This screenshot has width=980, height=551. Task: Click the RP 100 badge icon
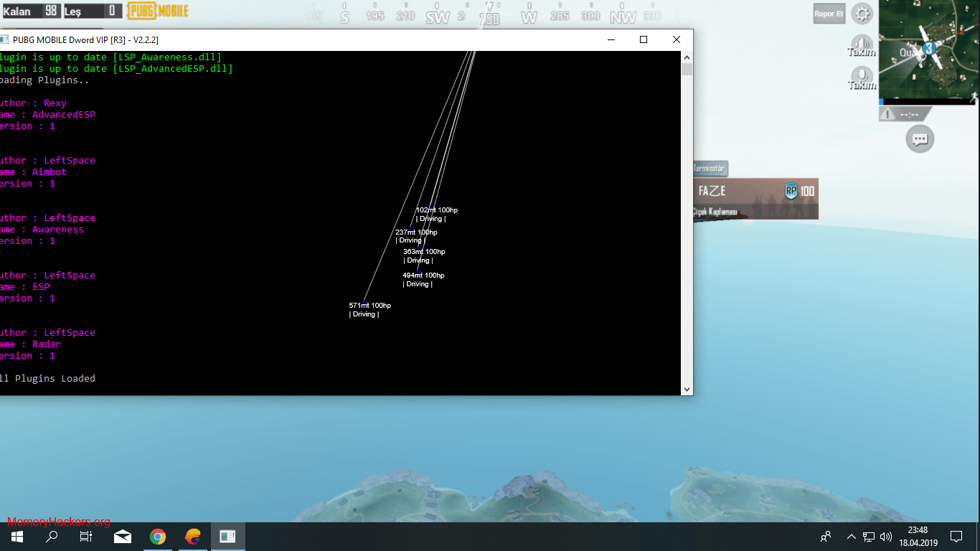tap(791, 191)
